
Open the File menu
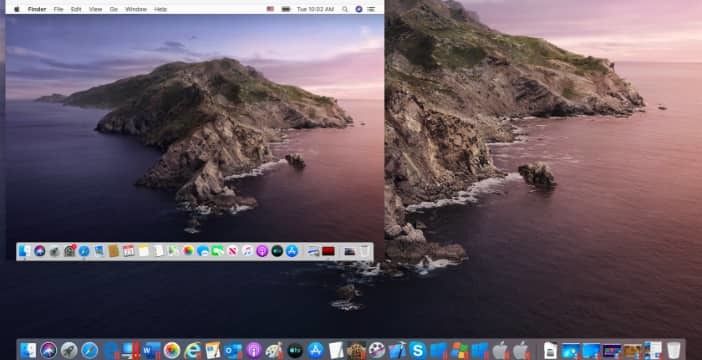coord(58,9)
